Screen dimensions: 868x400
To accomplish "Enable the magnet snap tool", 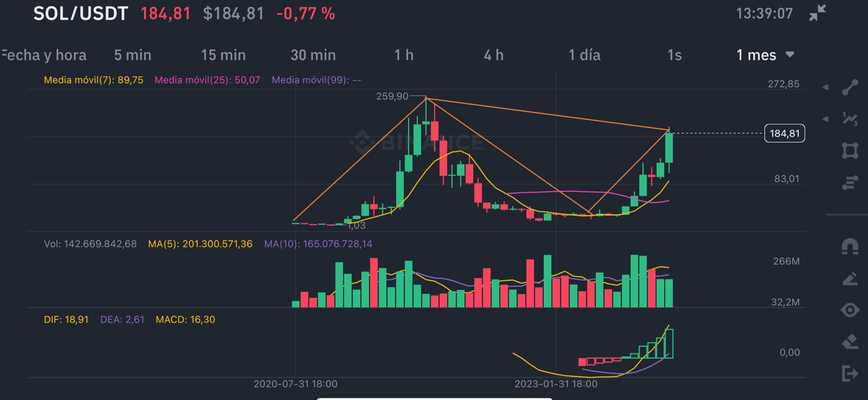I will (850, 247).
